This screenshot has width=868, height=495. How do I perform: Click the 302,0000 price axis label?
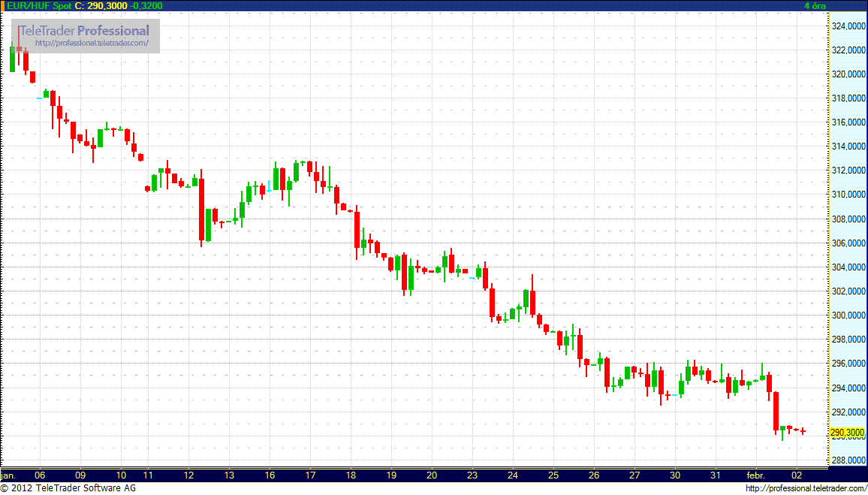[848, 291]
